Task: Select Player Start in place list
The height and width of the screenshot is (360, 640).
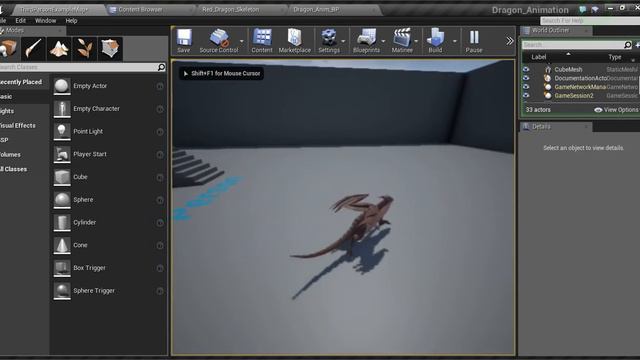Action: 109,154
